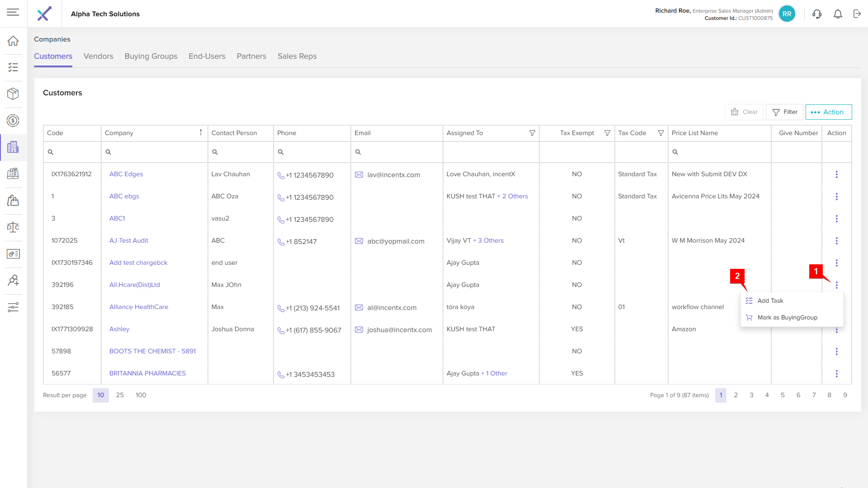
Task: Click the Home icon in sidebar
Action: (x=13, y=41)
